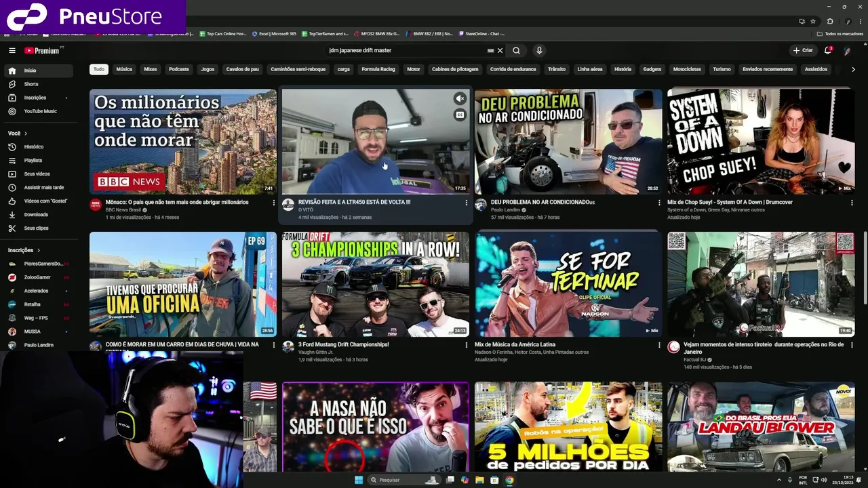This screenshot has height=488, width=868.
Task: Open options menu for Mônaco BBC video
Action: pos(274,203)
